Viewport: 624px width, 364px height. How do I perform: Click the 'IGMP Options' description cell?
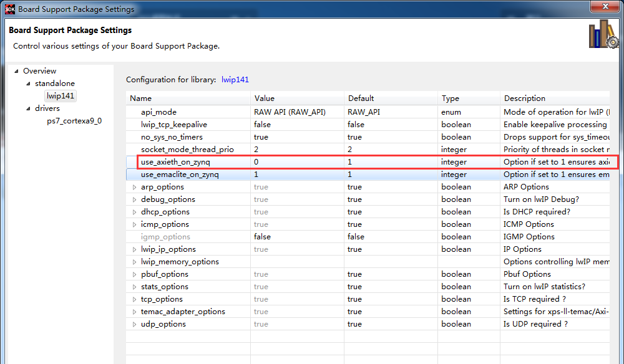pos(529,237)
